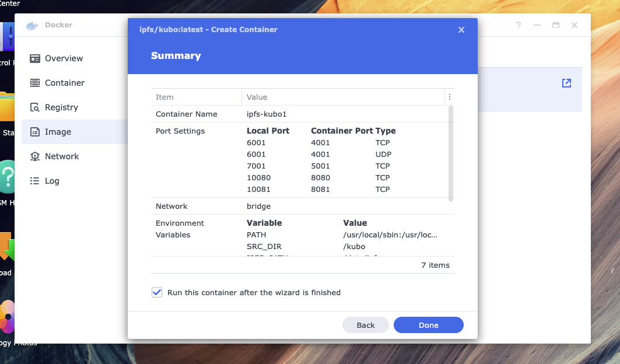Viewport: 620px width, 364px height.
Task: Click the summary table vertical scrollbar
Action: [x=451, y=153]
